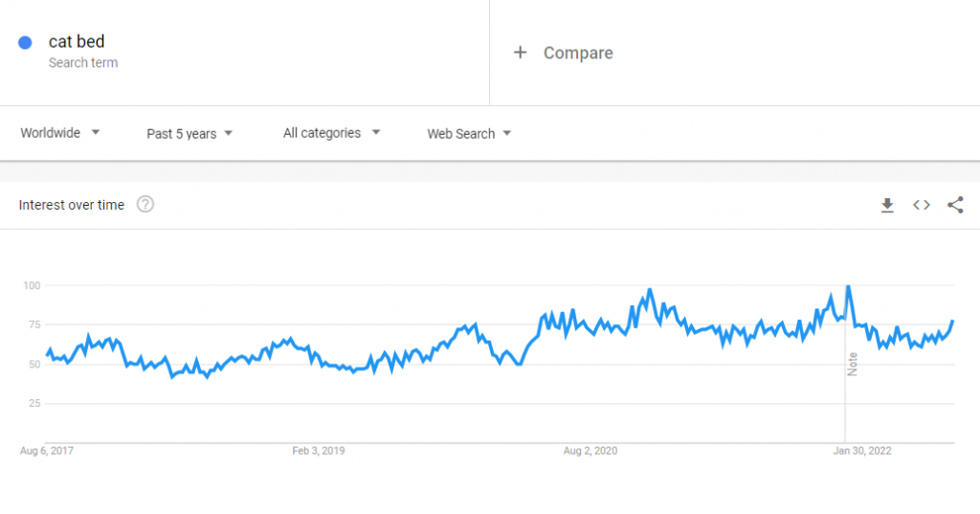Screen dimensions: 980x514
Task: Click the Feb 3, 2019 axis label
Action: pos(318,450)
